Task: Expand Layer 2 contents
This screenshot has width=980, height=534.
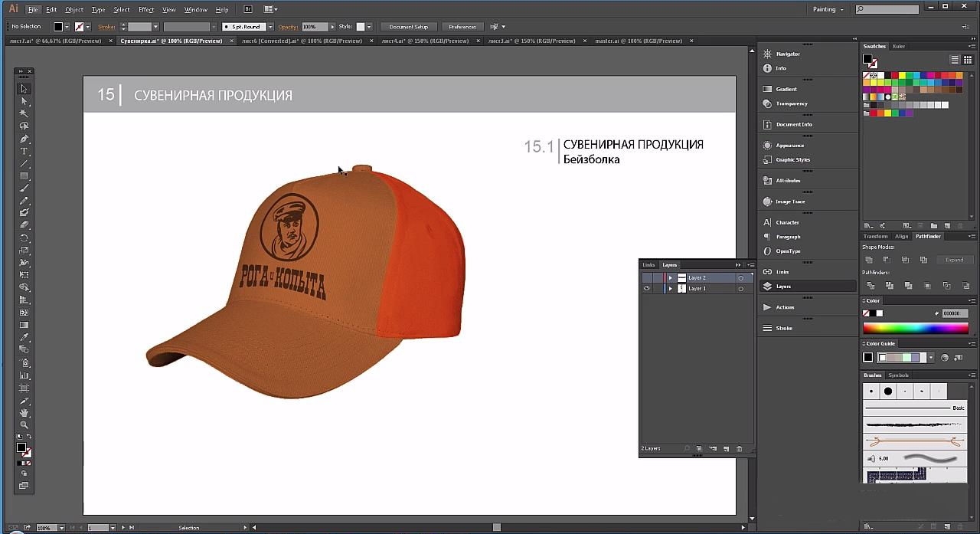Action: pos(671,277)
